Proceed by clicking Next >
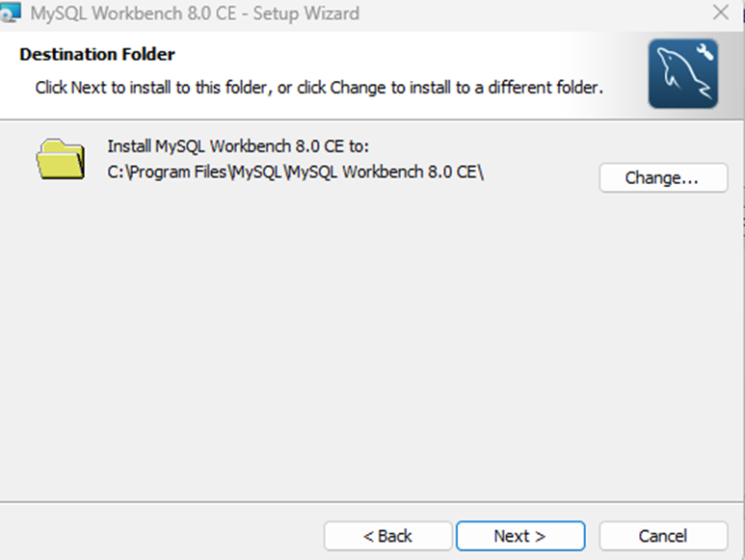The image size is (745, 560). 520,536
